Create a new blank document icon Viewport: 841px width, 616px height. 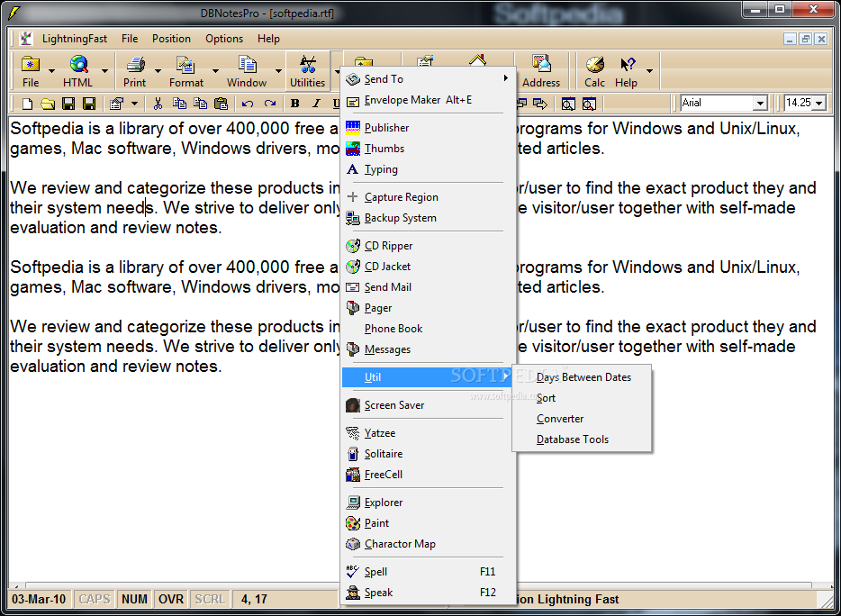(x=27, y=104)
